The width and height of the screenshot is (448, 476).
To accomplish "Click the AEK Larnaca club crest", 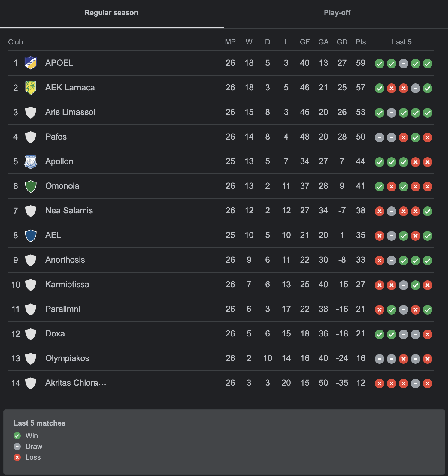I will [x=31, y=88].
